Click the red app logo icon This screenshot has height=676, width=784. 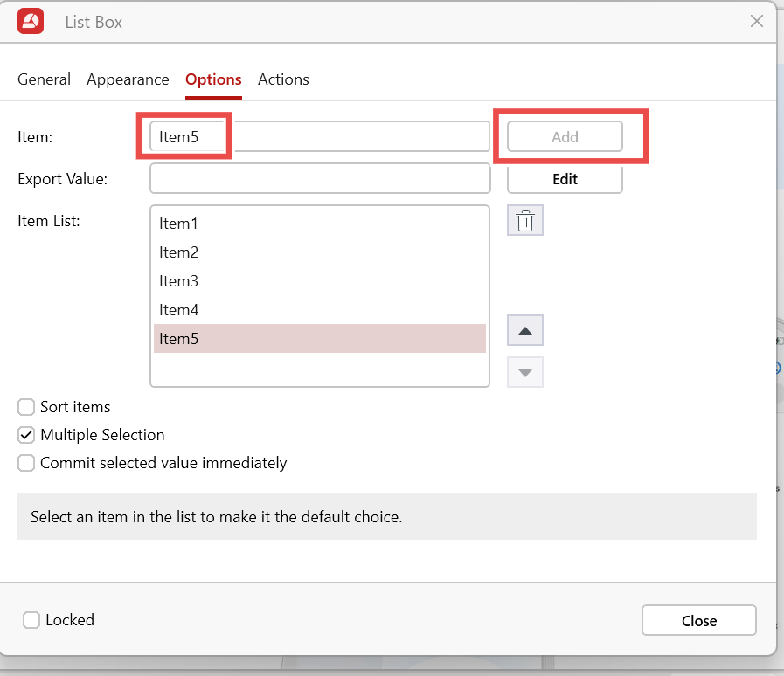click(x=31, y=22)
